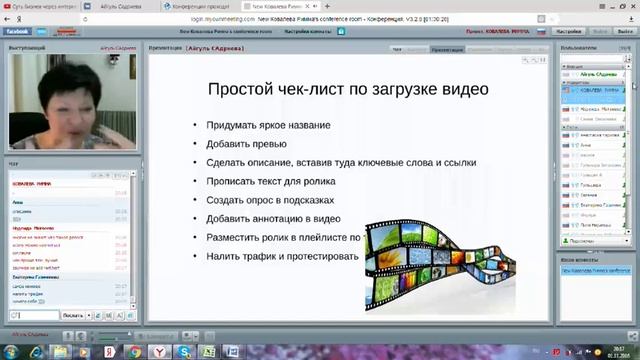Switch to the YouTube browser tab
Screen dimensions: 640x360
(40, 6)
